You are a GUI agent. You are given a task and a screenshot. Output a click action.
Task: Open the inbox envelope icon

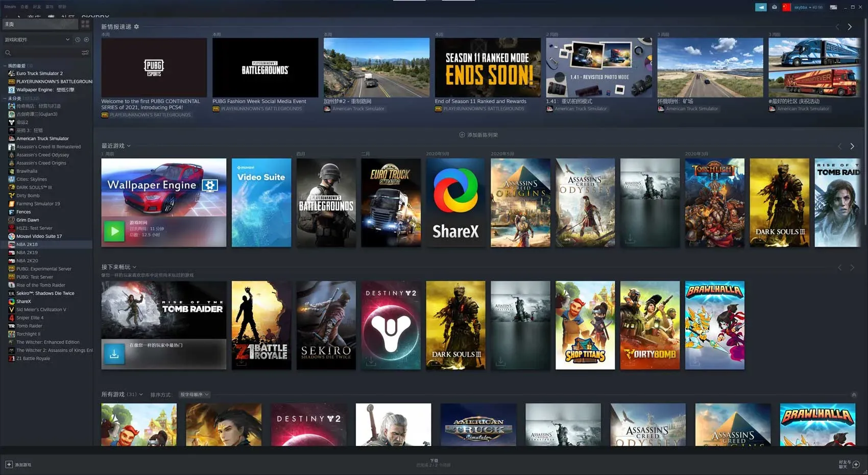click(x=774, y=7)
